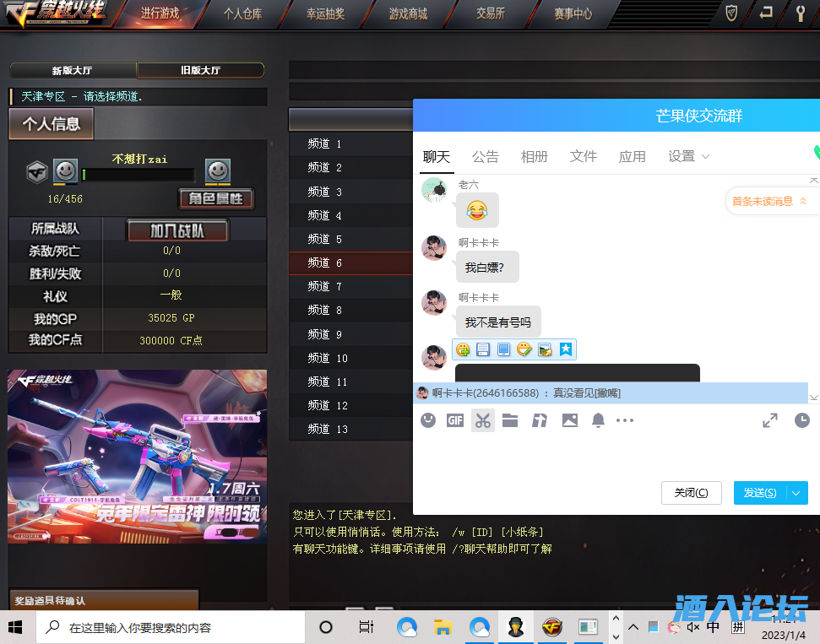This screenshot has height=644, width=820.
Task: Open chat history clock icon
Action: click(801, 420)
